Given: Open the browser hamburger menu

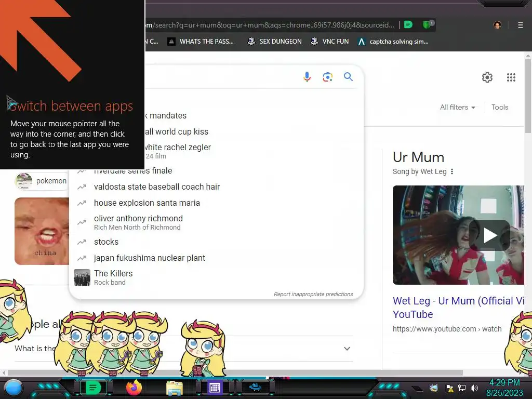Looking at the screenshot, I should point(520,25).
